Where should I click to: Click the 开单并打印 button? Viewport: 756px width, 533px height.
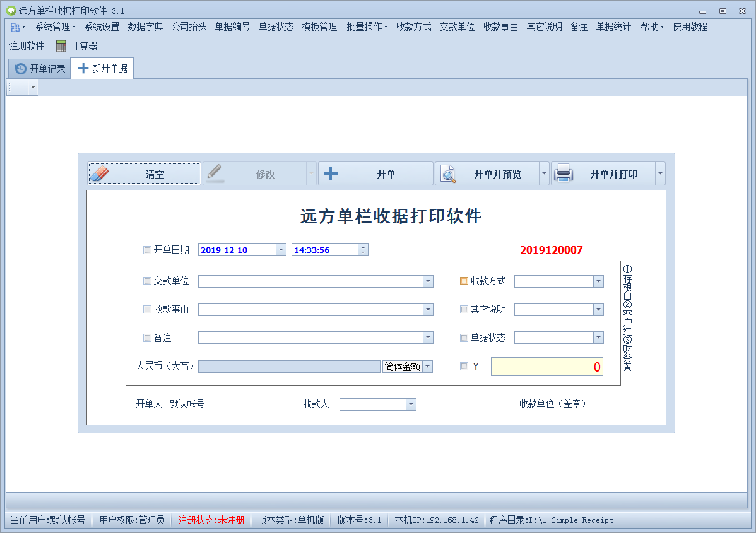(x=603, y=173)
